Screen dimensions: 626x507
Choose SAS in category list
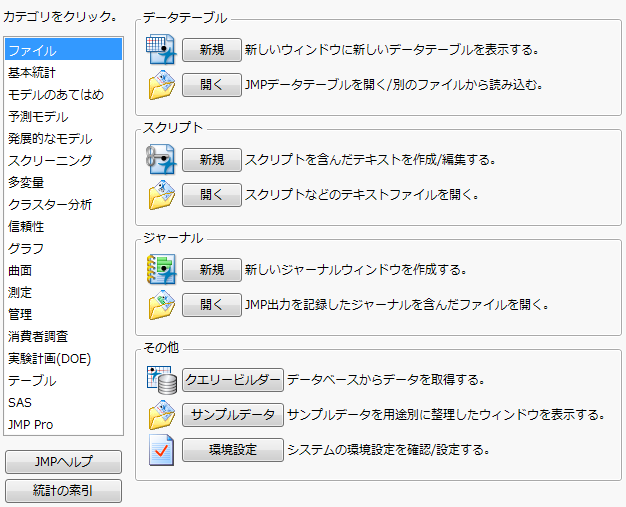[63, 402]
